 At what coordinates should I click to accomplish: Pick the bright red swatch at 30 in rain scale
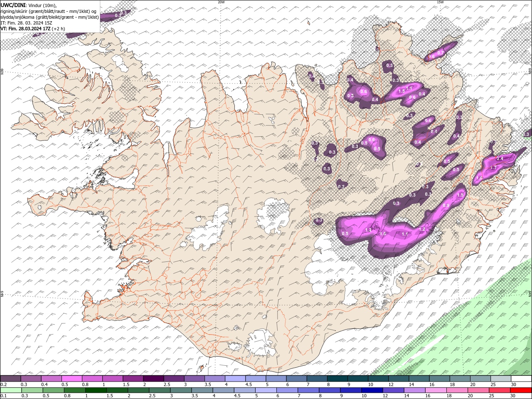(521, 390)
